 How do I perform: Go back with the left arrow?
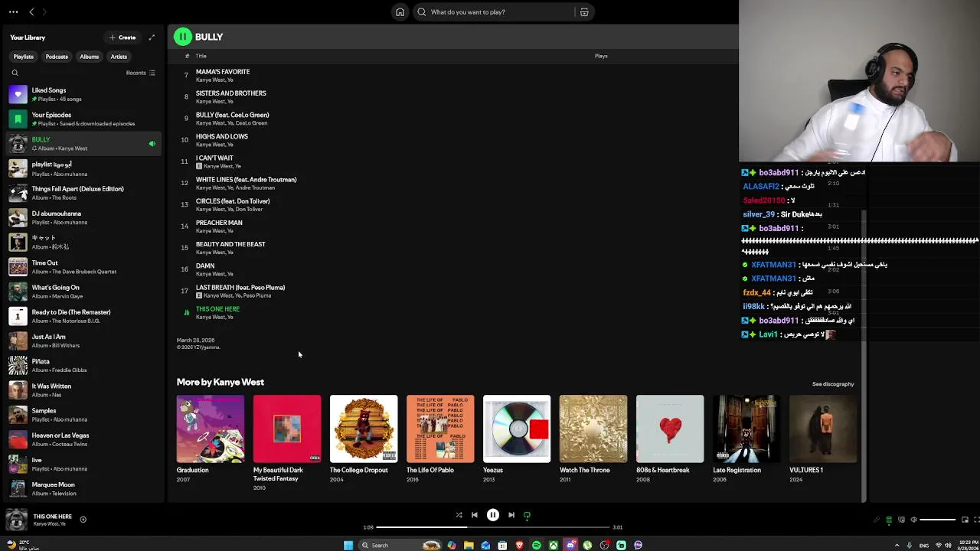(x=31, y=12)
